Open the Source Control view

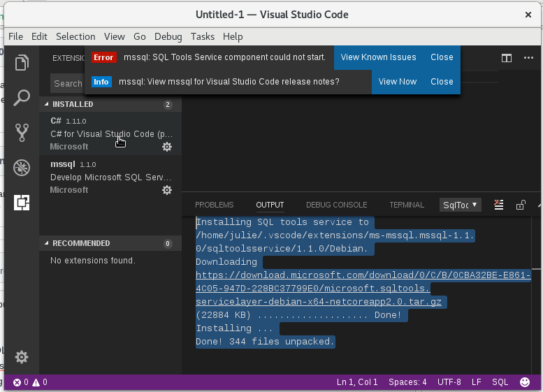coord(22,133)
